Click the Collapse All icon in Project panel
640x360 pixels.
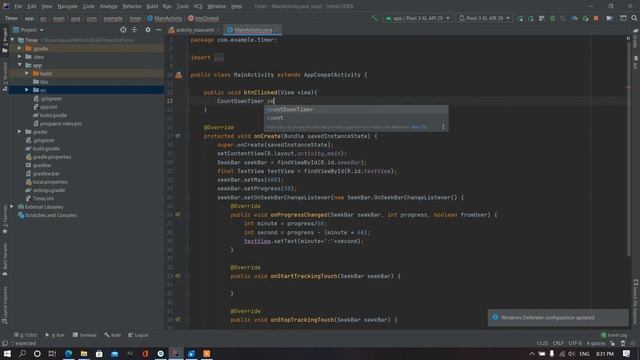coord(134,30)
